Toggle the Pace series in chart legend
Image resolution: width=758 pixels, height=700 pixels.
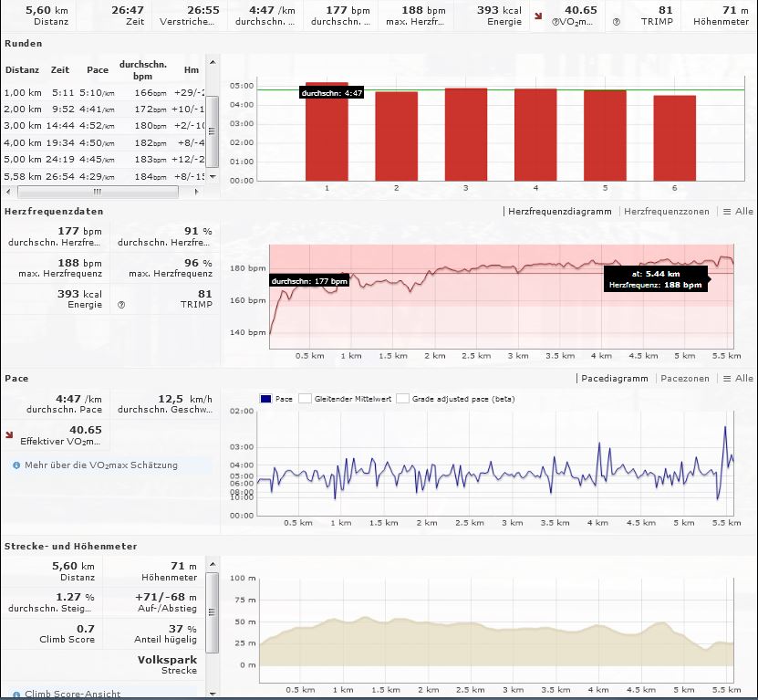277,399
